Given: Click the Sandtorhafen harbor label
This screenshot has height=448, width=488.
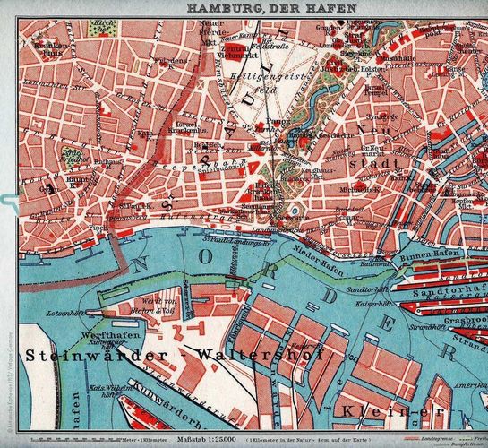Looking at the screenshot, I should (x=450, y=293).
